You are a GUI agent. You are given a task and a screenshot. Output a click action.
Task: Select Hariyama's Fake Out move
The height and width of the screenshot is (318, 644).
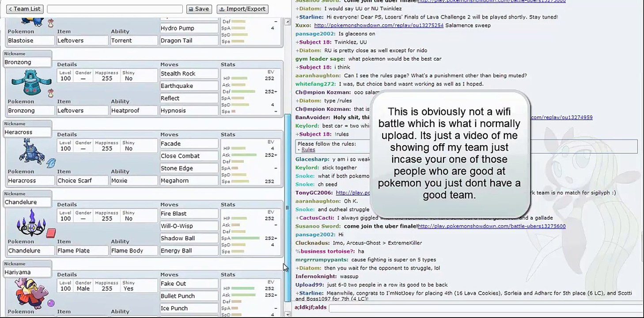point(189,284)
